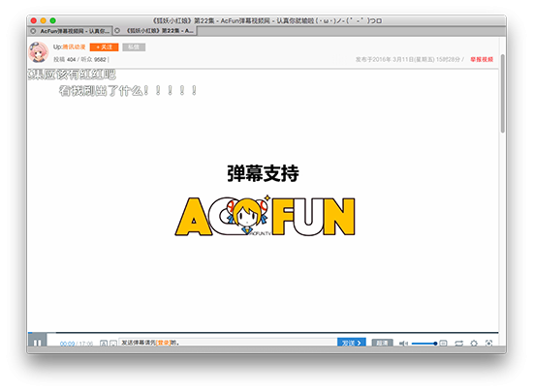Open player settings via the gear icon
Image resolution: width=533 pixels, height=392 pixels.
(x=474, y=344)
